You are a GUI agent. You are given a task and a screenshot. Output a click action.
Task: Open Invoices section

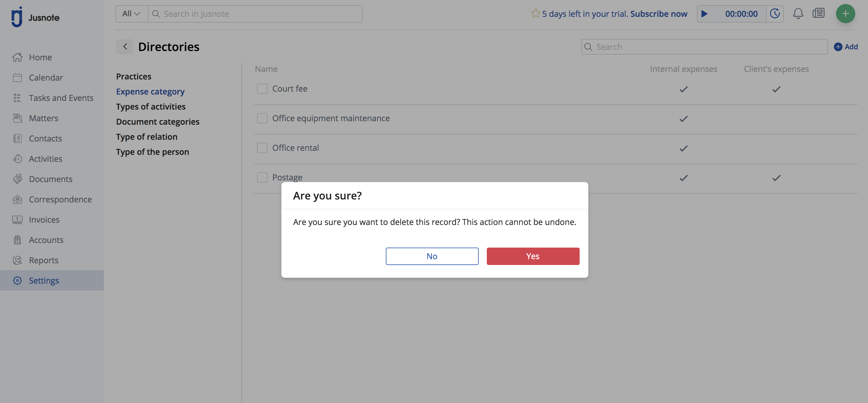[x=44, y=219]
